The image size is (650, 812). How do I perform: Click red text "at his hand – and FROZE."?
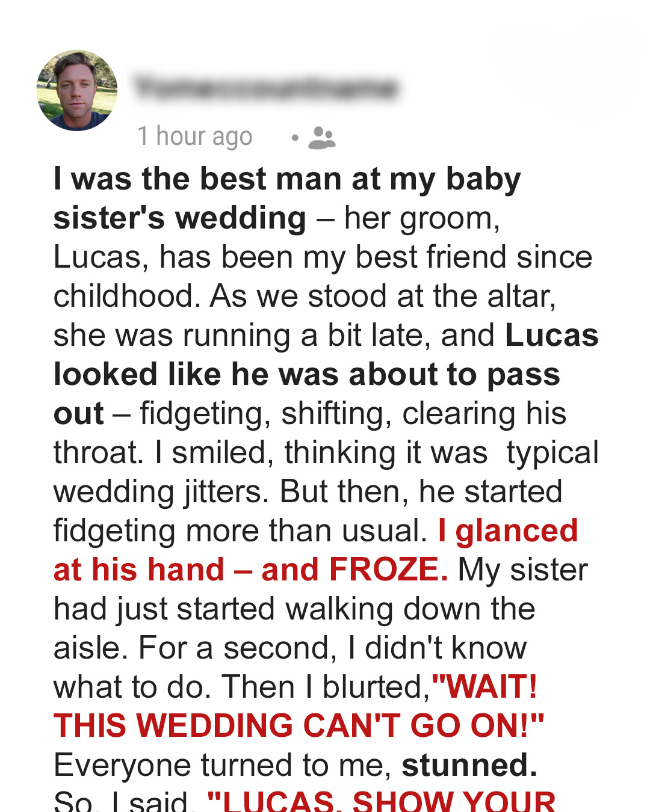pos(251,570)
